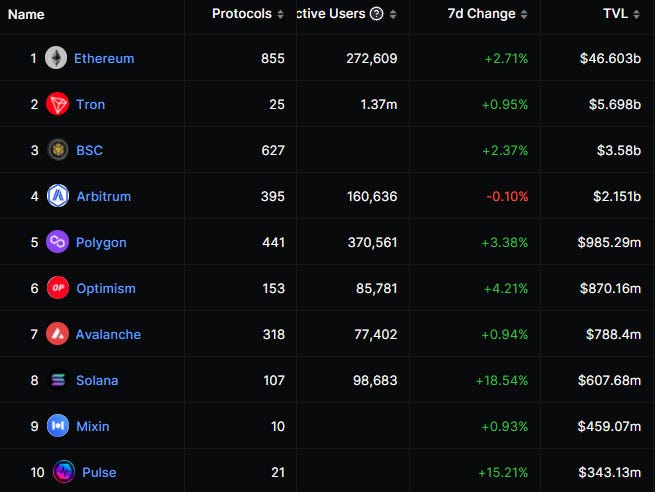This screenshot has width=655, height=492.
Task: Select Pulse's TVL value $343.13m
Action: 609,472
